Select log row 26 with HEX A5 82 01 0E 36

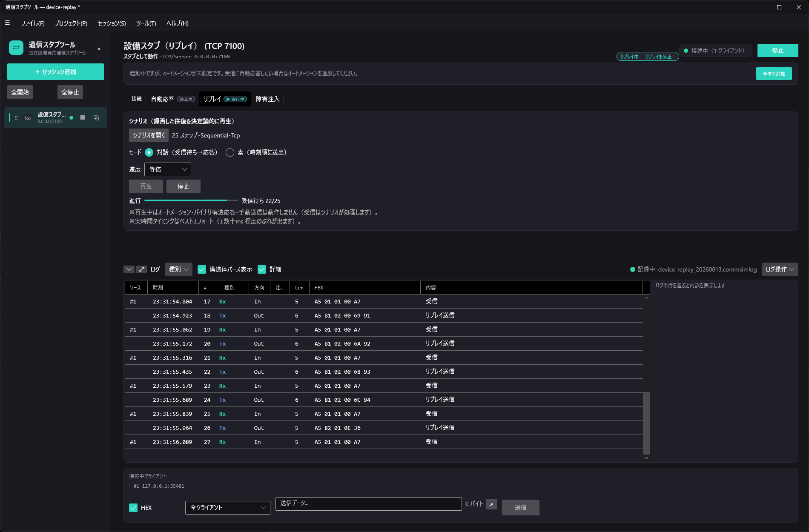click(384, 428)
